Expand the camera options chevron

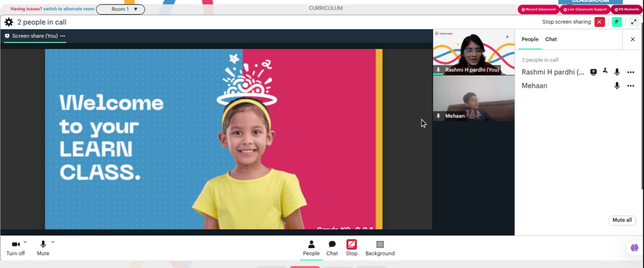(25, 242)
